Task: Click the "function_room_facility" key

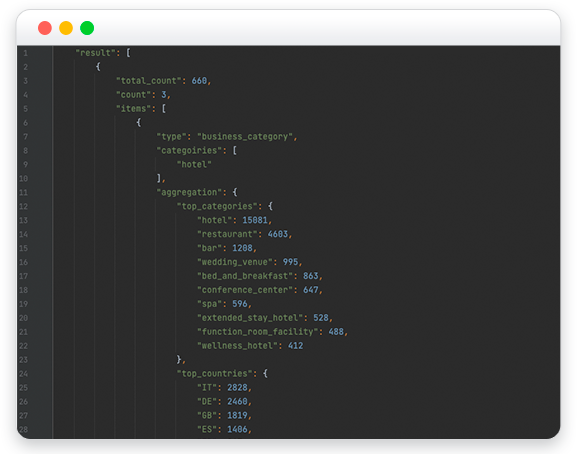Action: tap(258, 332)
